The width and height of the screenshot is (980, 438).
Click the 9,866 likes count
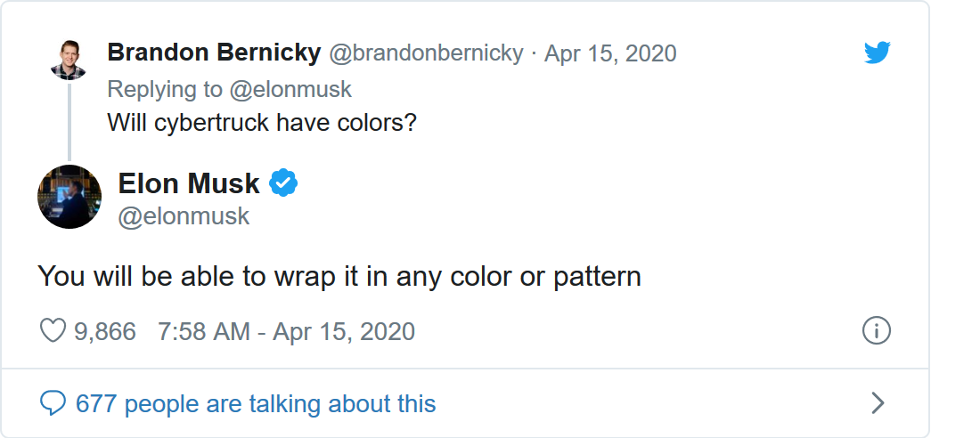pos(104,332)
